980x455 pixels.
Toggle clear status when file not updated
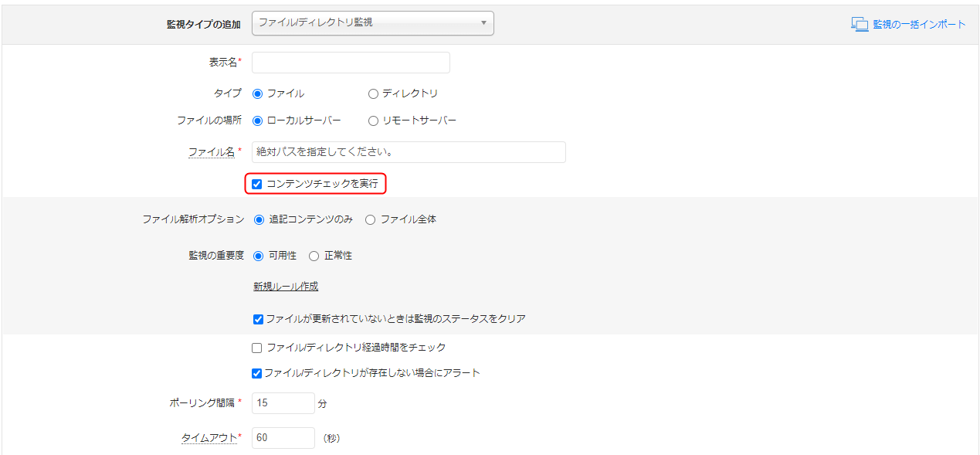pos(258,319)
